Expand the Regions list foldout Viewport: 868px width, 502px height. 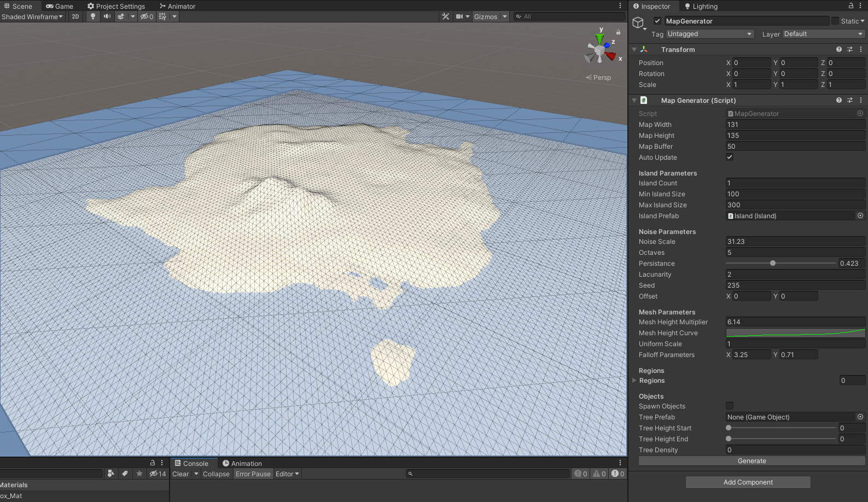point(634,381)
